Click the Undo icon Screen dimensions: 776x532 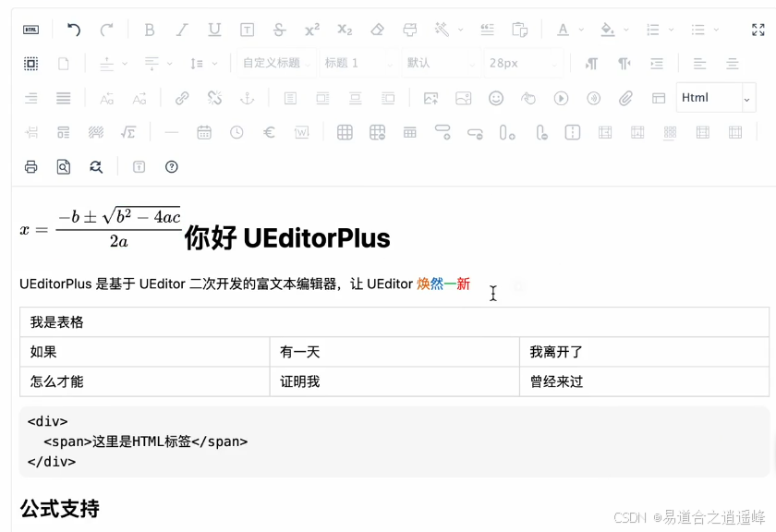click(73, 29)
